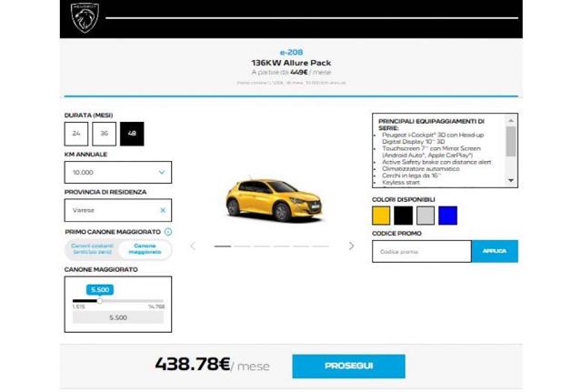Select 24 months duration
582x392 pixels.
76,134
